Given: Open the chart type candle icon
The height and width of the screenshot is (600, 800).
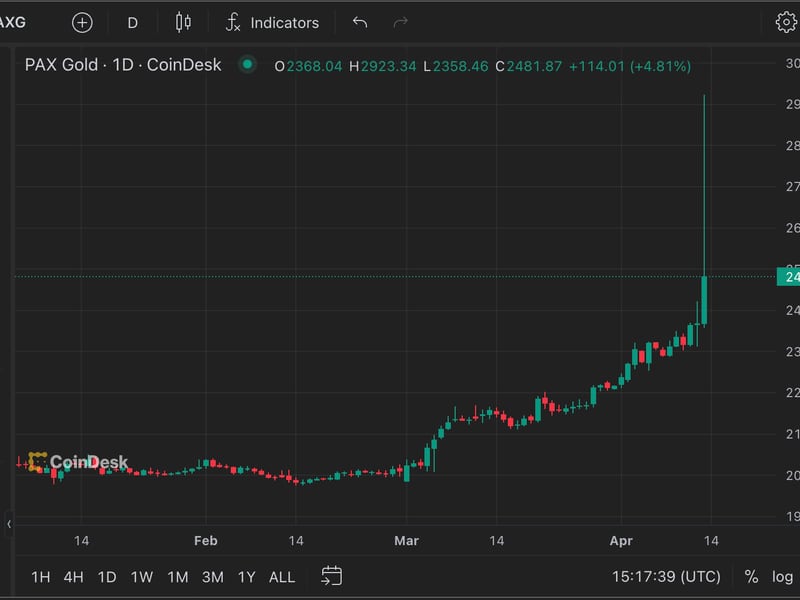Looking at the screenshot, I should pyautogui.click(x=183, y=22).
